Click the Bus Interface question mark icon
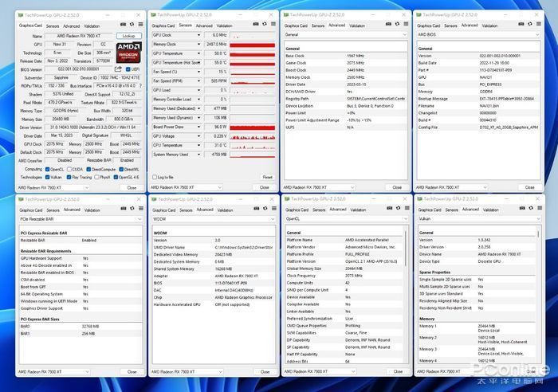The image size is (558, 392). point(140,86)
